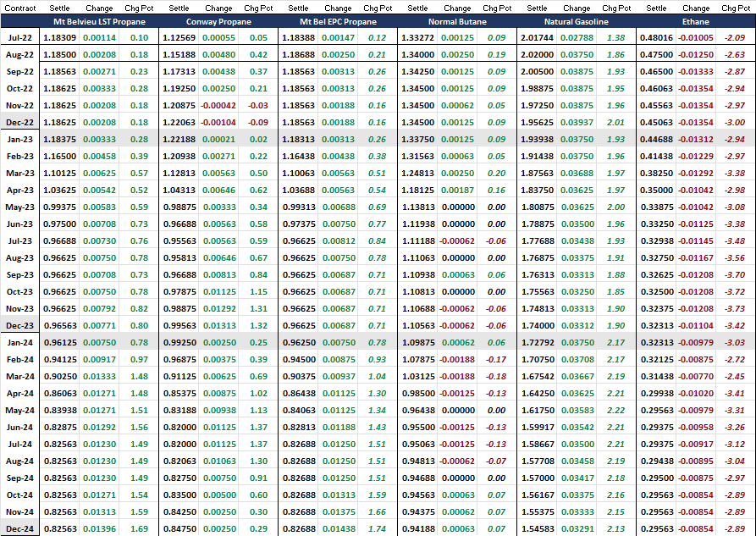
Task: Select Dec-24 Normal Butane settle 0.94188
Action: 417,528
